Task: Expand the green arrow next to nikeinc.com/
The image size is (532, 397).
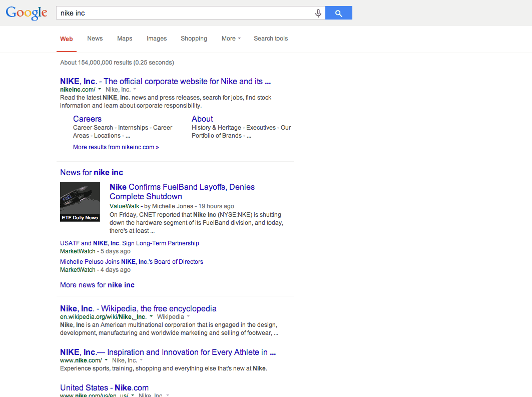Action: (100, 89)
